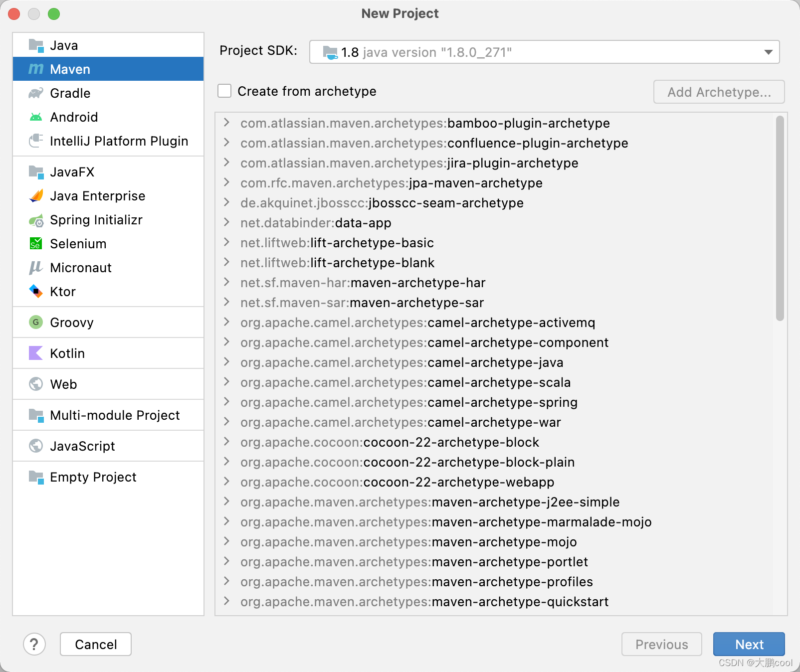This screenshot has height=672, width=800.
Task: Choose Empty Project in sidebar
Action: pyautogui.click(x=108, y=477)
